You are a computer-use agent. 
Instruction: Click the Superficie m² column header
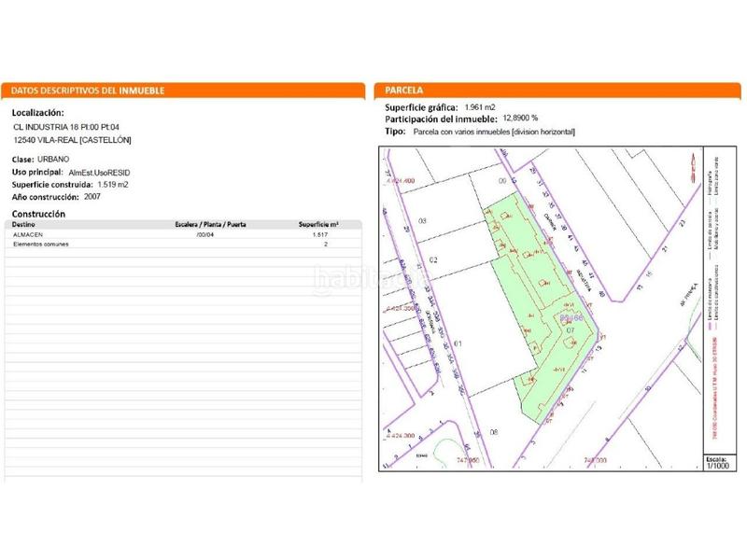[317, 225]
